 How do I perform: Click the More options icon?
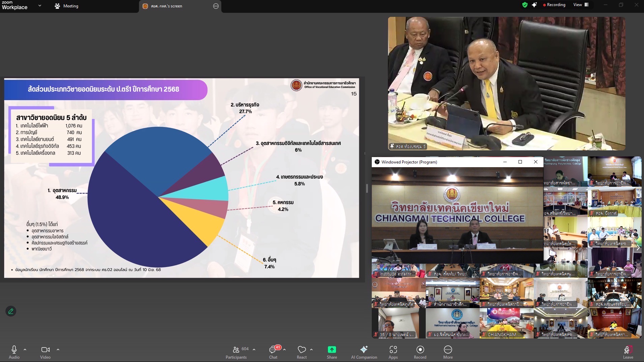coord(448,352)
